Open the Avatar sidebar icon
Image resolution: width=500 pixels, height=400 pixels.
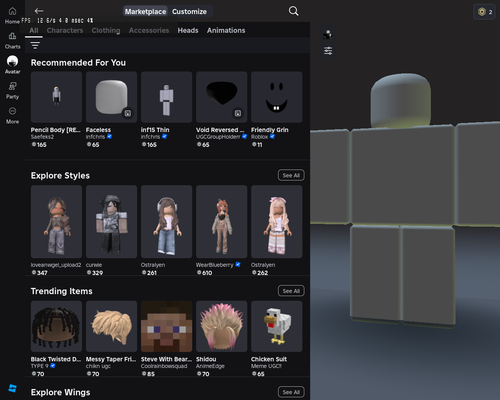[12, 61]
